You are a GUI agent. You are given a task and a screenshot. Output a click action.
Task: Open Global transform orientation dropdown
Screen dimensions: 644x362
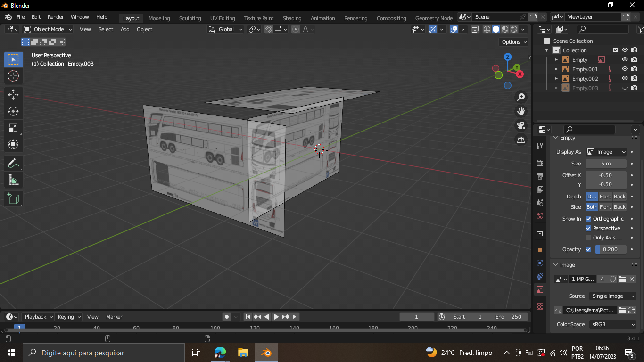point(226,29)
